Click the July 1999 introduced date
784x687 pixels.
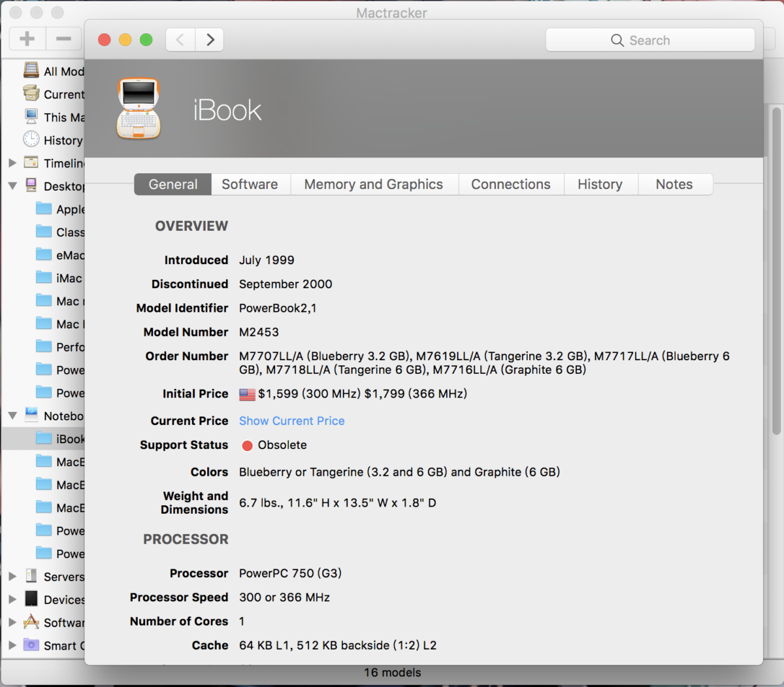click(267, 260)
